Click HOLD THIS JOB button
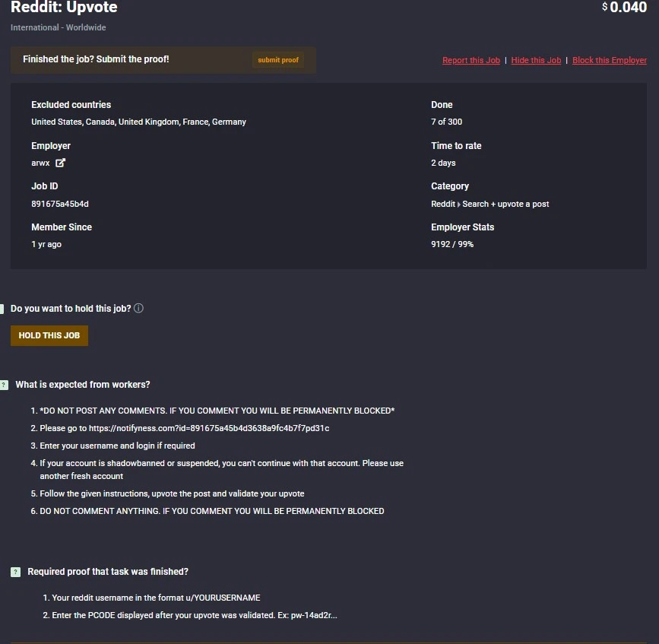 49,335
